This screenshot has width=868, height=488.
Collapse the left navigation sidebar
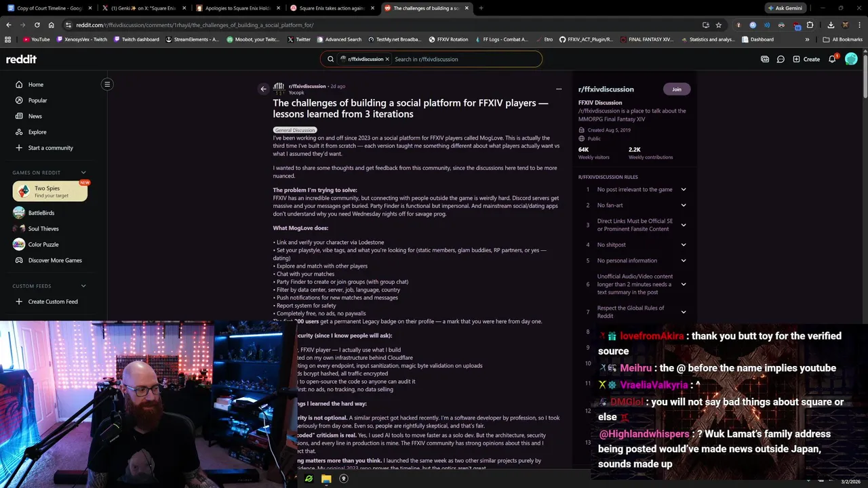coord(106,84)
